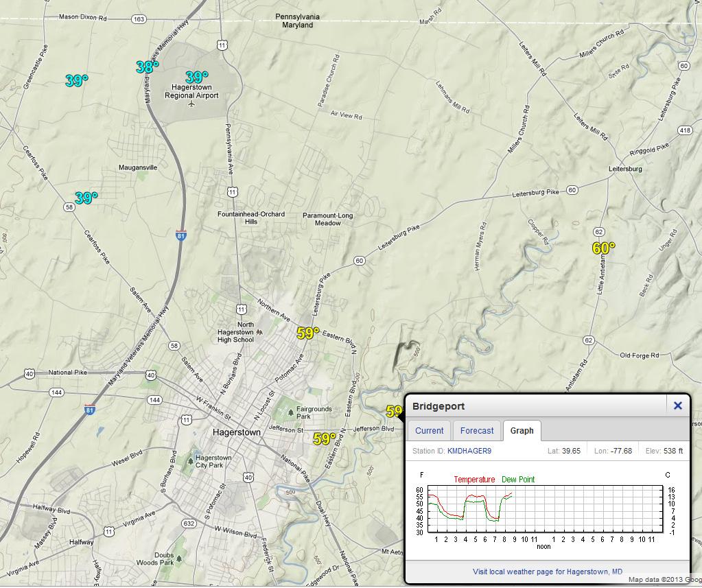The height and width of the screenshot is (588, 702).
Task: Click the 38° temperature marker
Action: [147, 67]
